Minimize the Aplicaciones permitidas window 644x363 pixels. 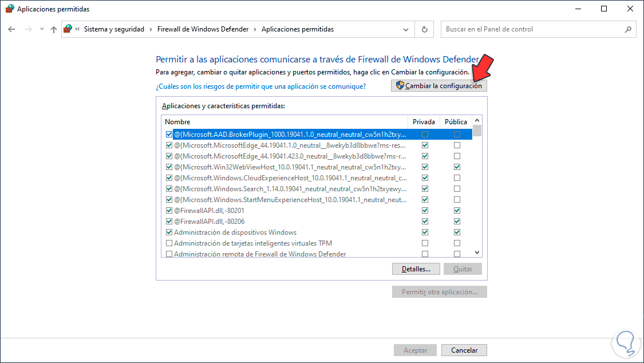(x=578, y=9)
